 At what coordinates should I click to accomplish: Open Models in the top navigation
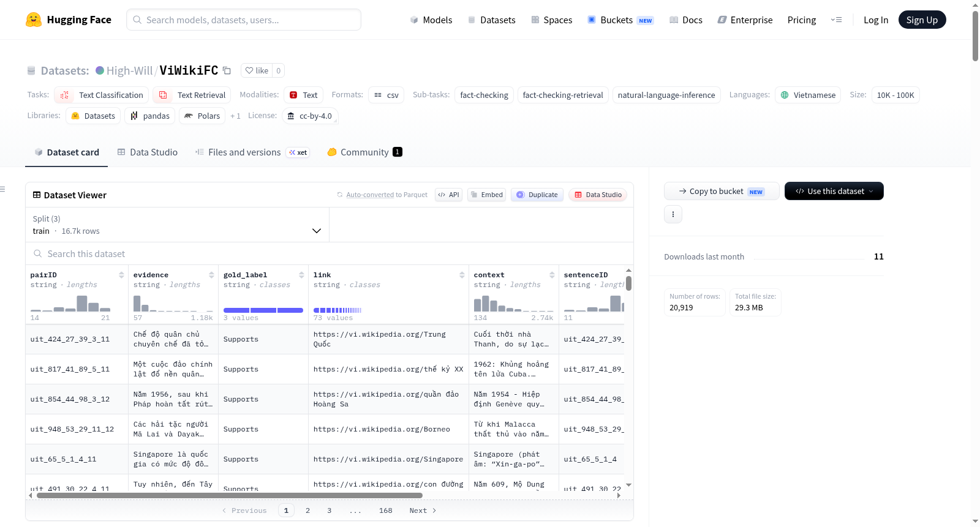click(x=431, y=20)
